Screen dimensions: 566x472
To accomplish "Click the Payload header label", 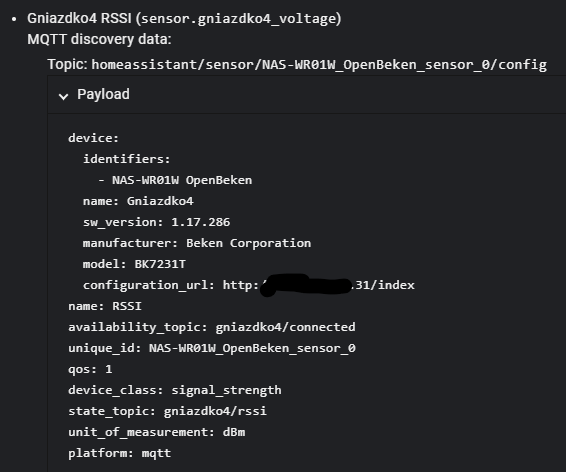I will pos(103,95).
